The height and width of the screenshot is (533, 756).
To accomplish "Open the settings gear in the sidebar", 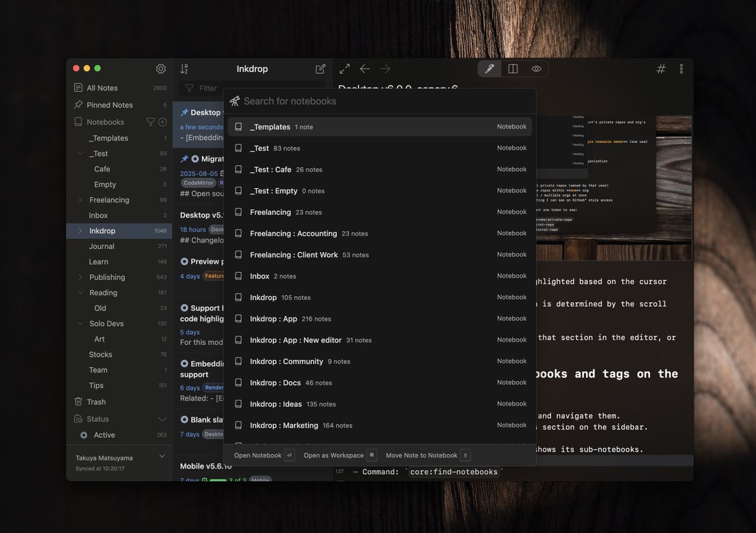I will pyautogui.click(x=161, y=68).
